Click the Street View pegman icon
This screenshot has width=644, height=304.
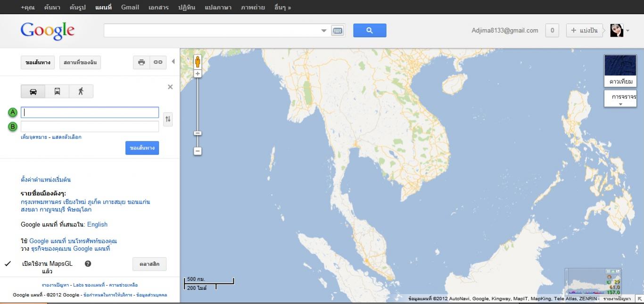(198, 61)
